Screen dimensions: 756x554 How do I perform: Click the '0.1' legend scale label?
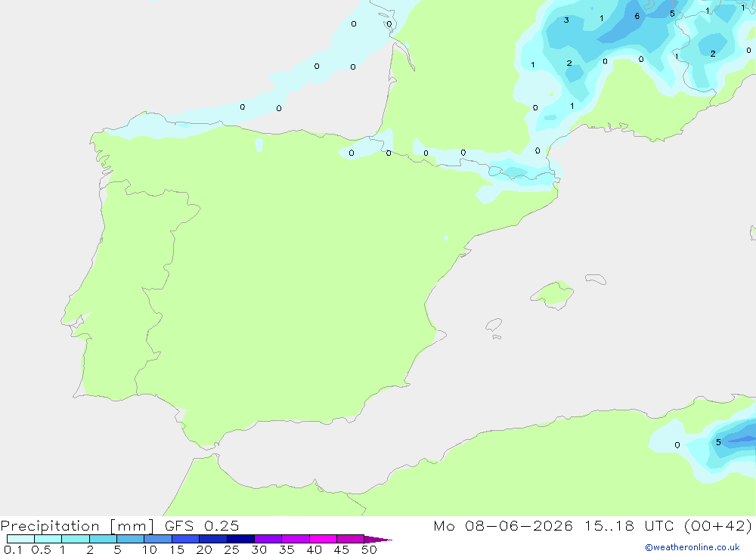tap(13, 549)
